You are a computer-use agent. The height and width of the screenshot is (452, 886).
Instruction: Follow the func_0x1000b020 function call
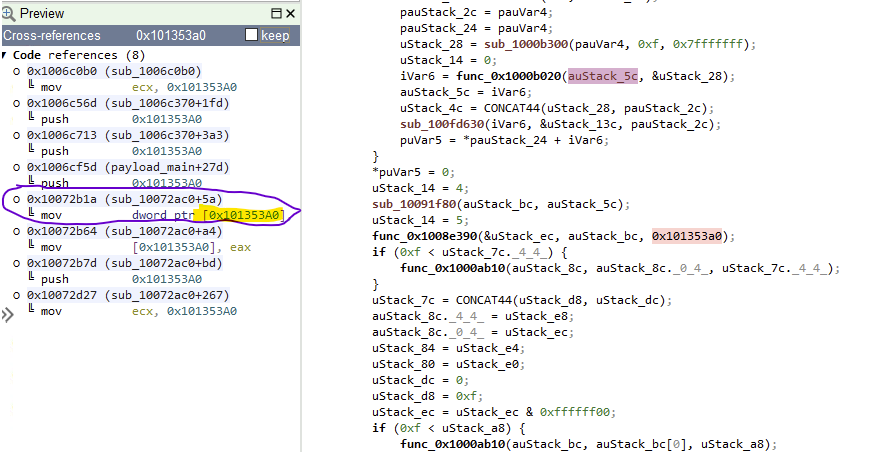click(x=509, y=76)
